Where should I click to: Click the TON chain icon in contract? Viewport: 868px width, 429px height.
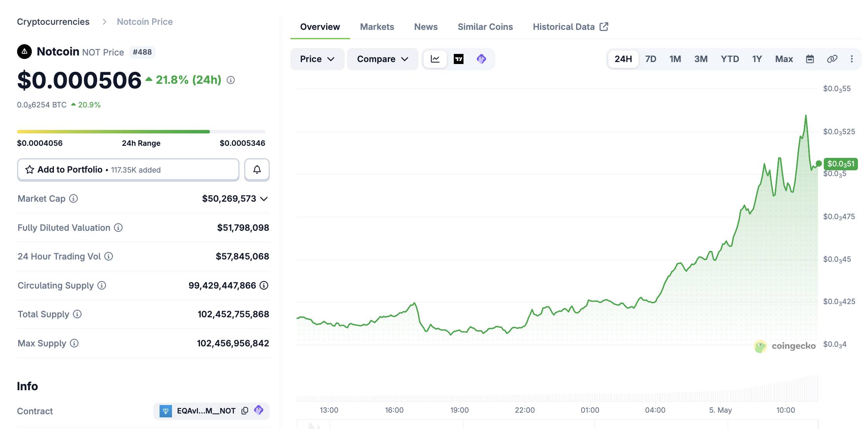[x=166, y=411]
